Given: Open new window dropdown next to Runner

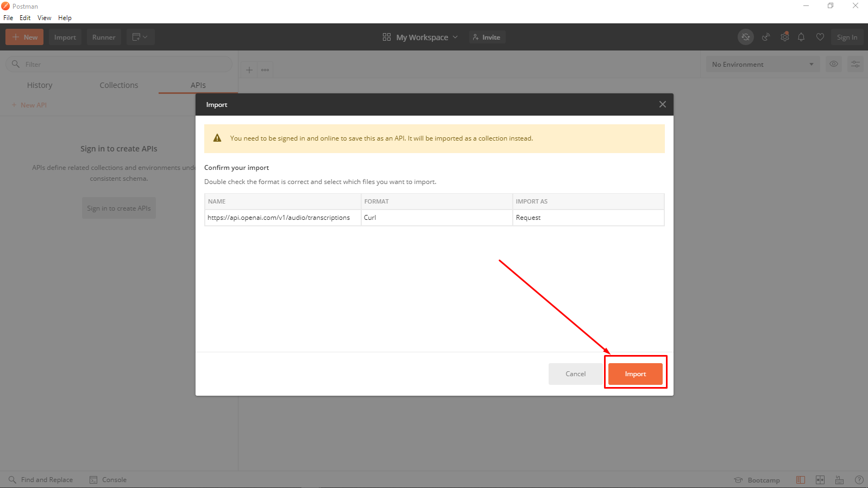Looking at the screenshot, I should click(x=140, y=37).
